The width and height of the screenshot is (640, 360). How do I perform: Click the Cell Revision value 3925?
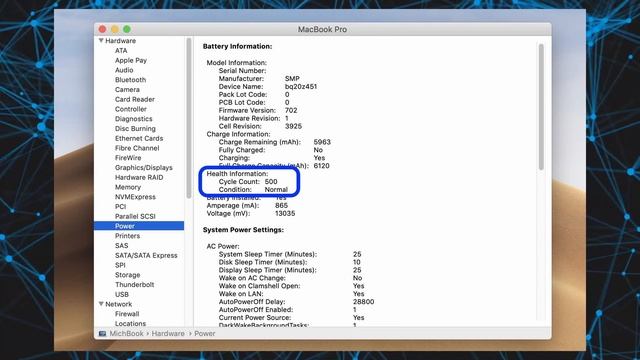tap(293, 126)
